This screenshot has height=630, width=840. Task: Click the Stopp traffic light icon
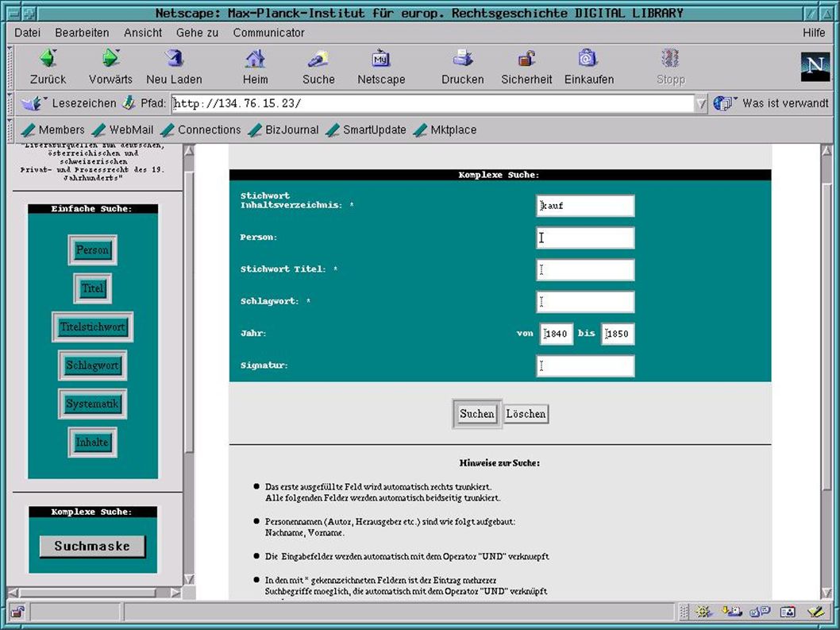pos(670,58)
